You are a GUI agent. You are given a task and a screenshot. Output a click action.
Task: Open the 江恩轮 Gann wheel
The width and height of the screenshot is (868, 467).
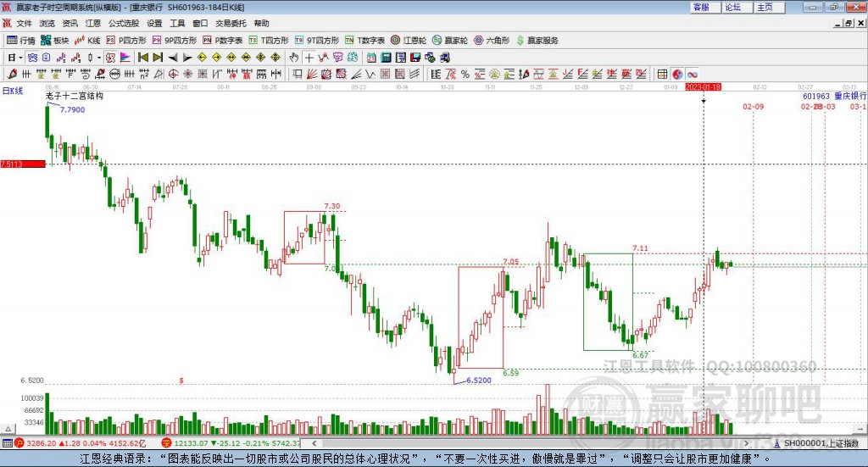click(409, 41)
